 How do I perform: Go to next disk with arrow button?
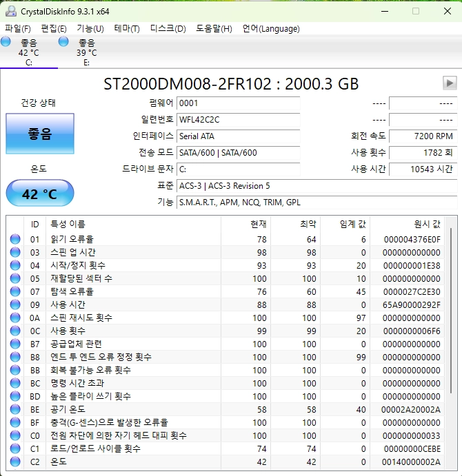[x=450, y=83]
